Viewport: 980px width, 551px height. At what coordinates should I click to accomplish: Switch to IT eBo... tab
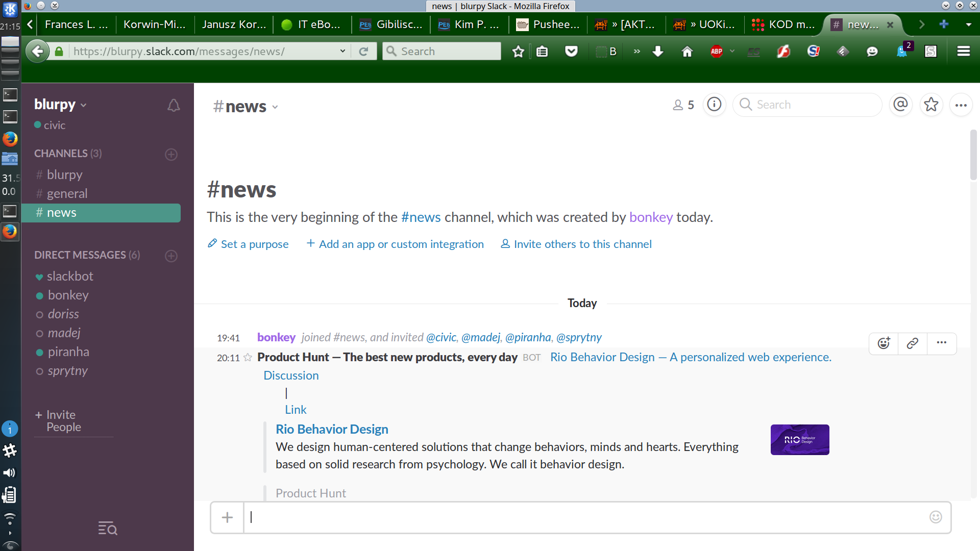[312, 24]
